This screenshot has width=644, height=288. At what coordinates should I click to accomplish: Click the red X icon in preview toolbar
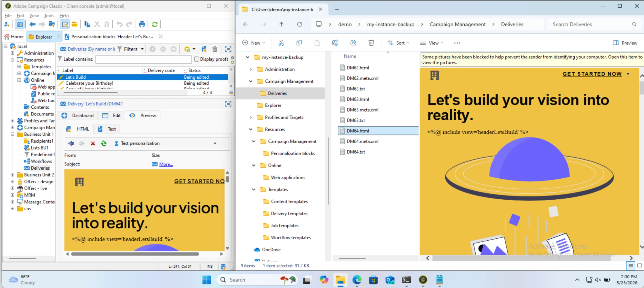point(93,143)
